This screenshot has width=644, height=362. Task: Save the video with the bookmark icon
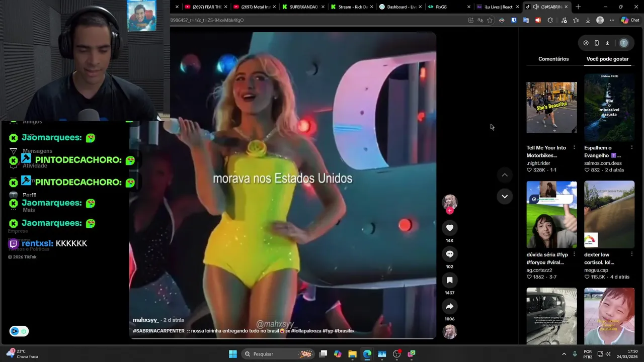[449, 280]
